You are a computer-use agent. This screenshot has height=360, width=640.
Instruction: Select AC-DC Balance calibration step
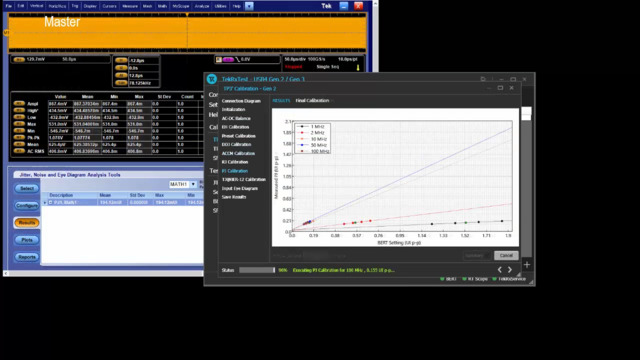[x=236, y=118]
